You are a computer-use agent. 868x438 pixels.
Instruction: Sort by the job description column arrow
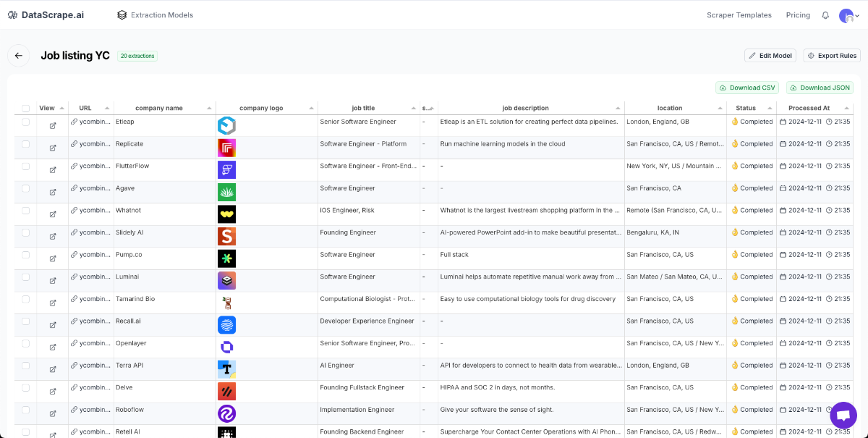618,108
